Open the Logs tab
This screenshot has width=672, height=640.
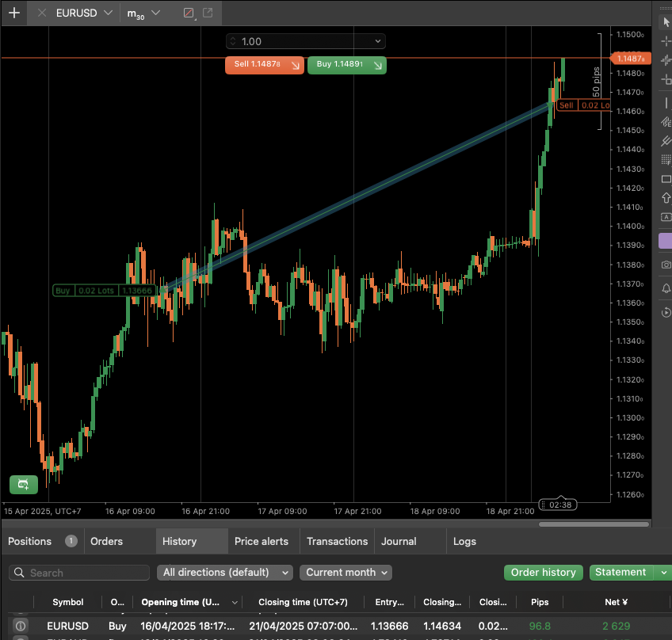coord(464,542)
